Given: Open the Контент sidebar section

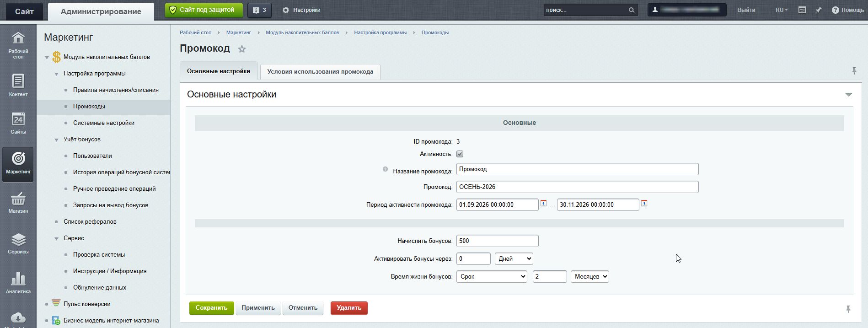Looking at the screenshot, I should pyautogui.click(x=18, y=86).
